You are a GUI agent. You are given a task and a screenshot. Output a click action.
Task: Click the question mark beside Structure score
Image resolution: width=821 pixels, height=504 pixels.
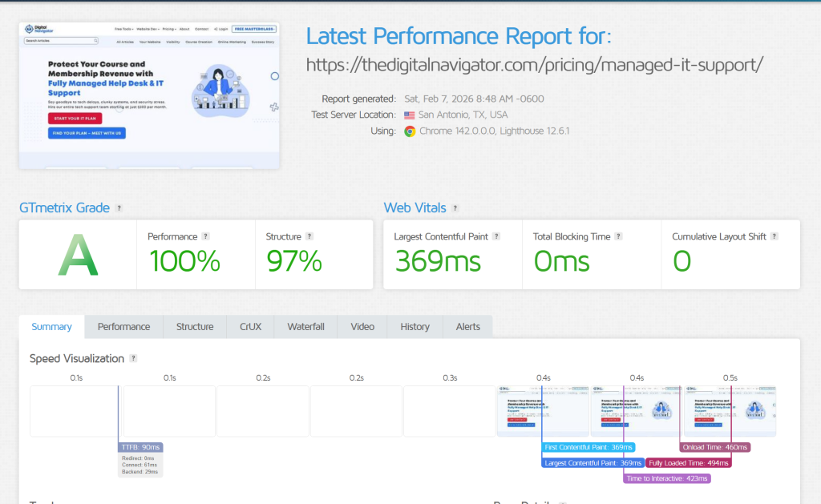(x=309, y=236)
